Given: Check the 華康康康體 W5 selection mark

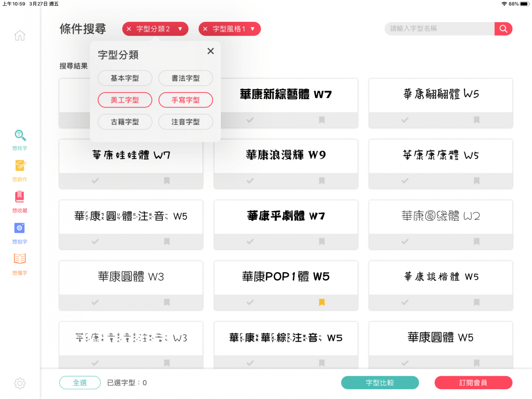Looking at the screenshot, I should coord(405,181).
